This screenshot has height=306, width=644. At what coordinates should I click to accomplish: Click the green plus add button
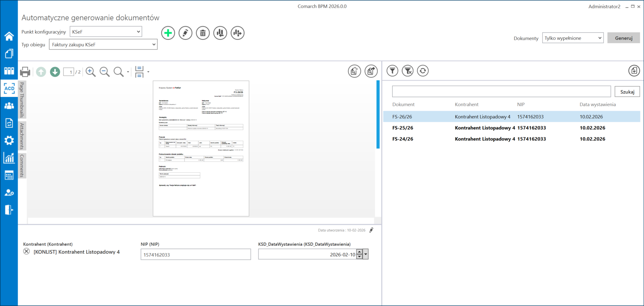point(168,33)
